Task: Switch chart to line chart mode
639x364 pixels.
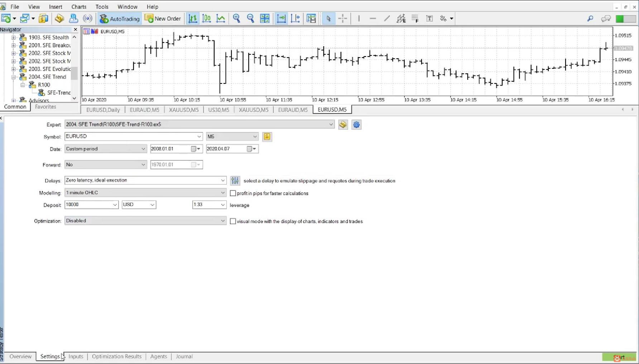Action: coord(221,19)
